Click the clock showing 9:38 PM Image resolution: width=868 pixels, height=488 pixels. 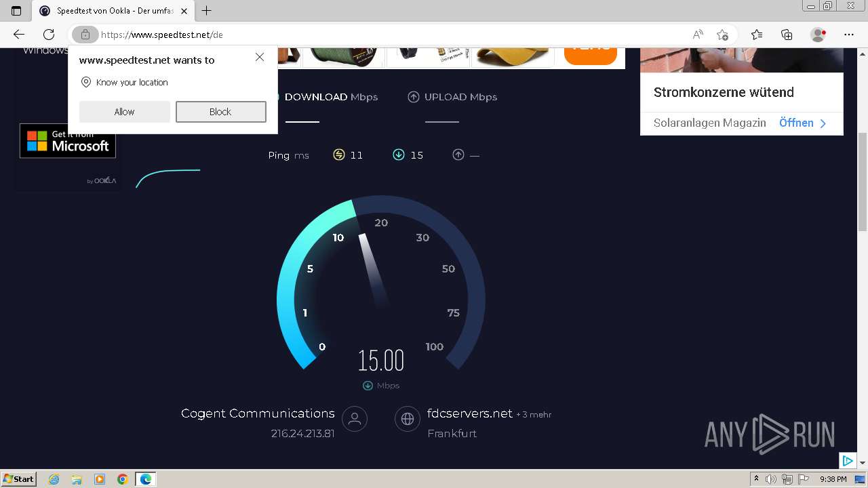(833, 479)
